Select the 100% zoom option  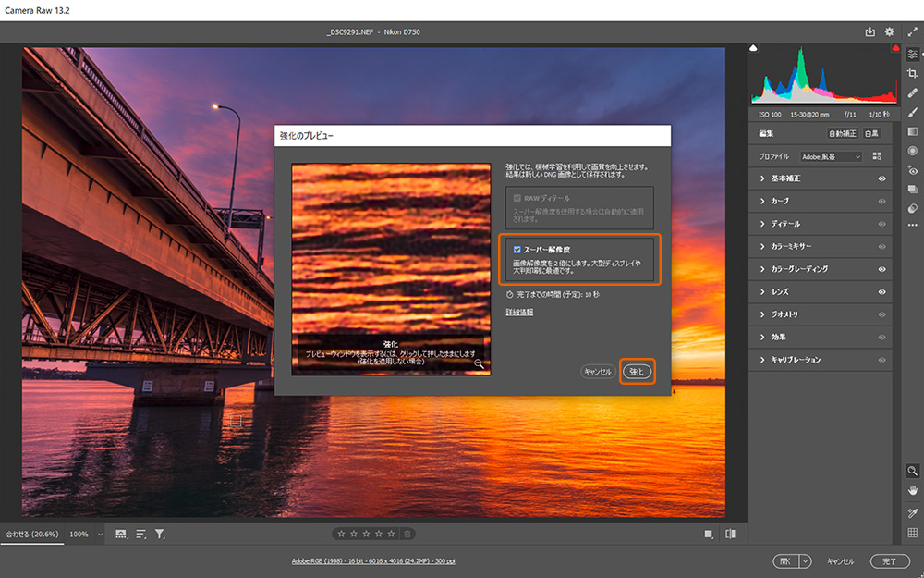point(79,535)
